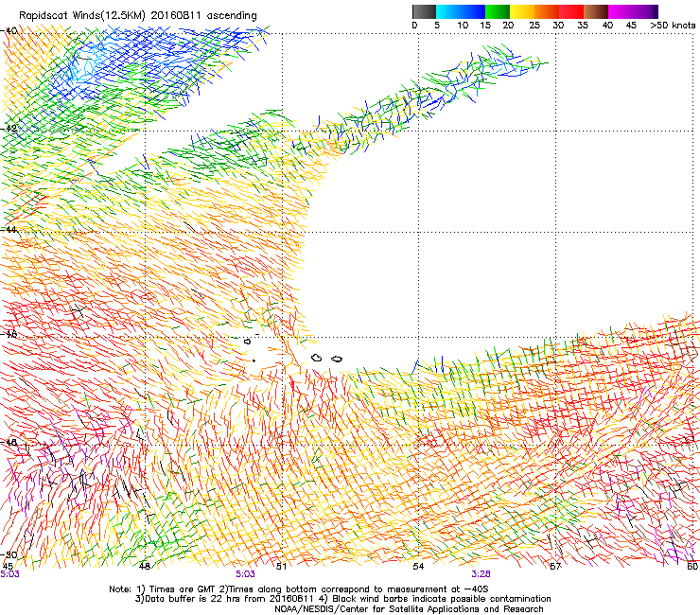Click the '57' longitude axis label
This screenshot has width=700, height=615.
click(555, 567)
